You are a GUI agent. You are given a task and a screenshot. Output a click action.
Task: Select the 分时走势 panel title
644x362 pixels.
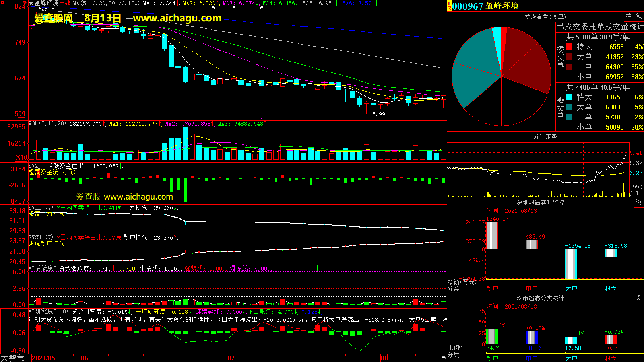click(x=545, y=137)
